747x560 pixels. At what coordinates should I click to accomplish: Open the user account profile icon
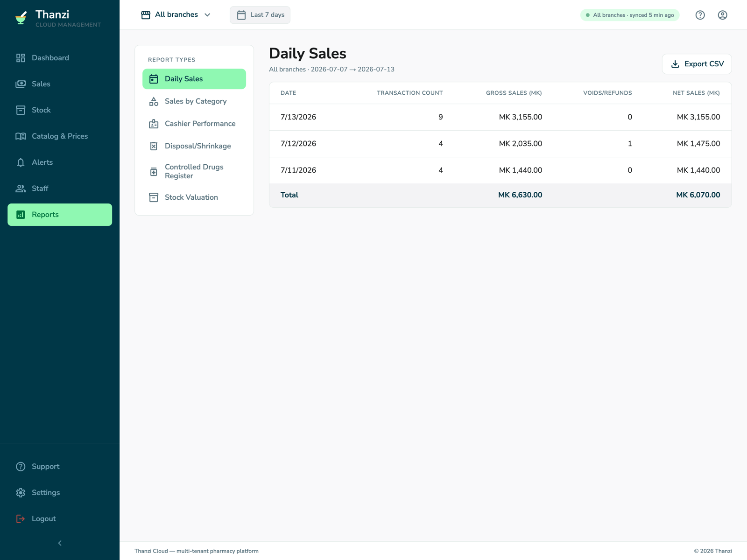point(723,15)
